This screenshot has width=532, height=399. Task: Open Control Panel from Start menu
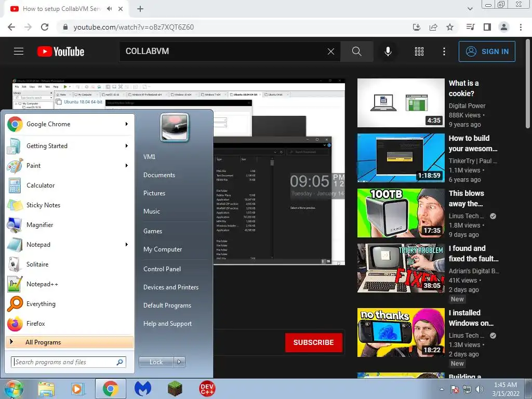click(162, 269)
